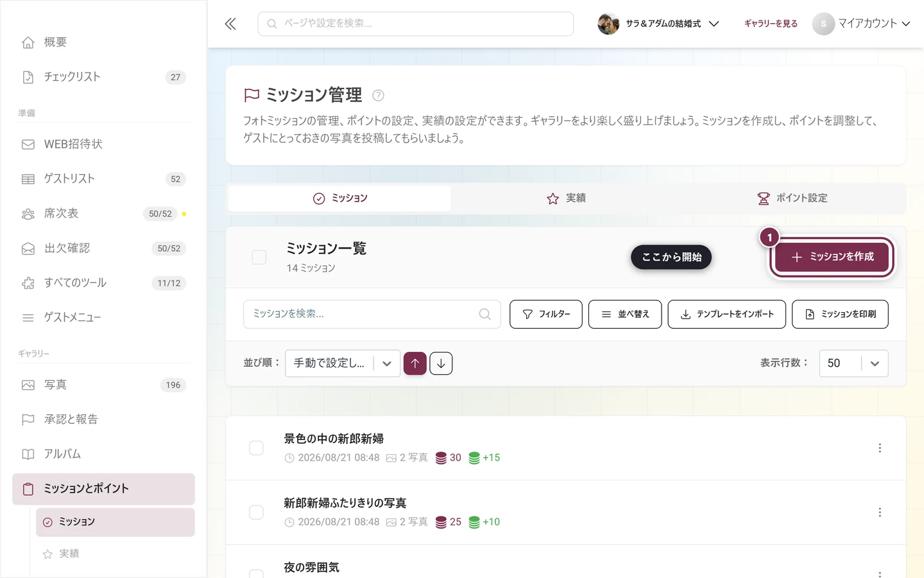Click ミッションを作成 button

(x=832, y=257)
